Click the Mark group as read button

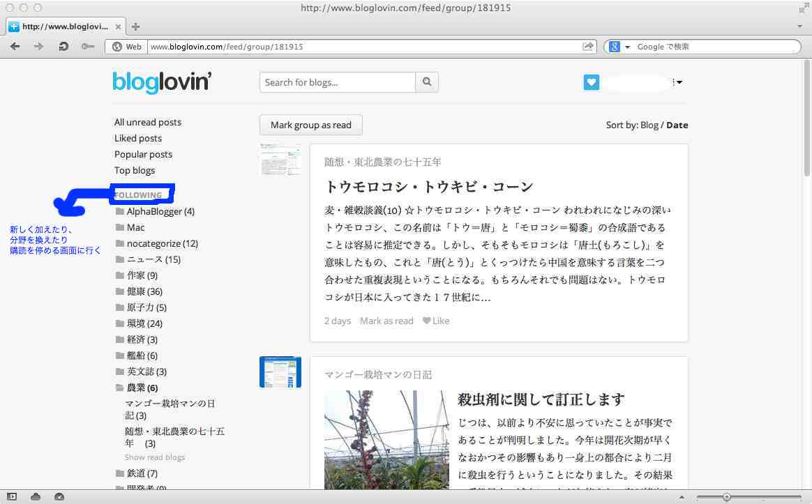click(x=310, y=125)
